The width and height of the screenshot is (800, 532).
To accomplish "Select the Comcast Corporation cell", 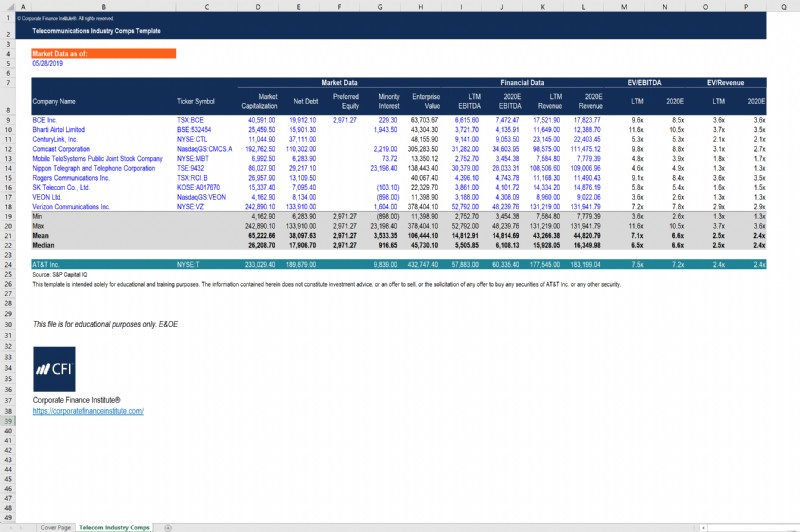I will click(61, 149).
